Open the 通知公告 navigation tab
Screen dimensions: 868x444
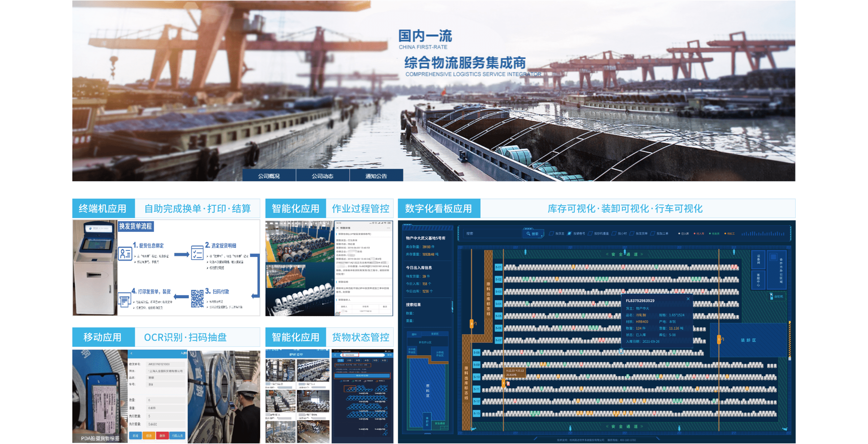pos(376,176)
